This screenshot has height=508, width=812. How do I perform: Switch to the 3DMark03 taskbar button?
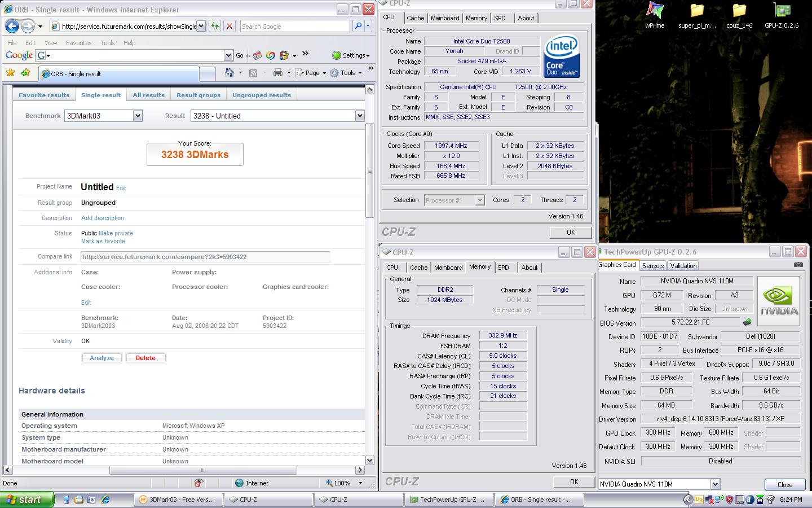pyautogui.click(x=178, y=500)
